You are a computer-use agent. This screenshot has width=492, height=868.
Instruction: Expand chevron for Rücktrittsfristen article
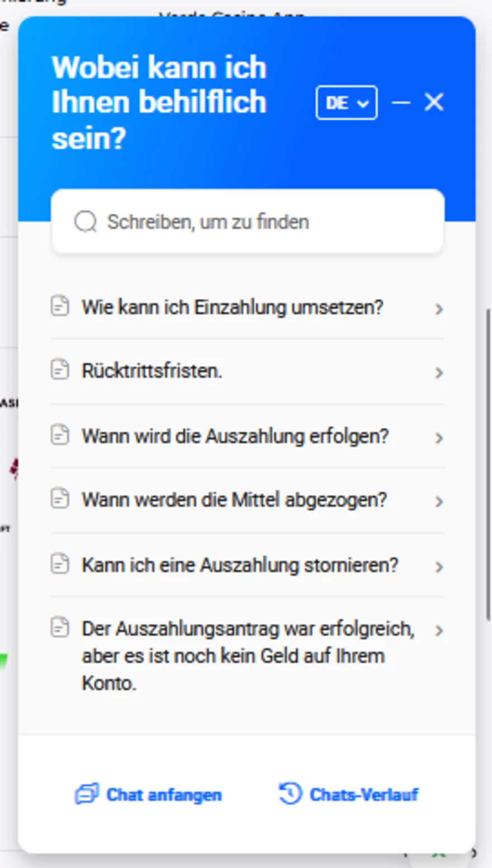pos(439,372)
